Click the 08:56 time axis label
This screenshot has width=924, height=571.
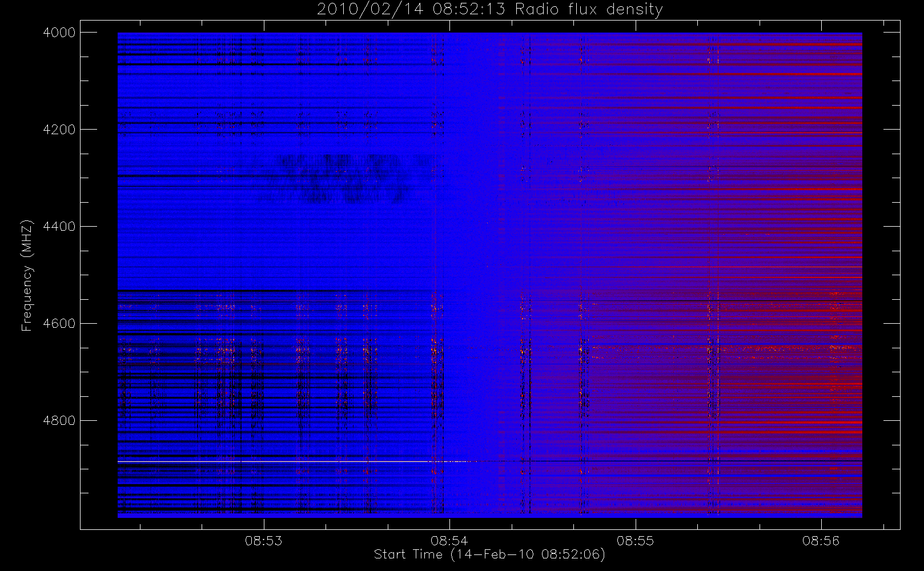point(821,541)
